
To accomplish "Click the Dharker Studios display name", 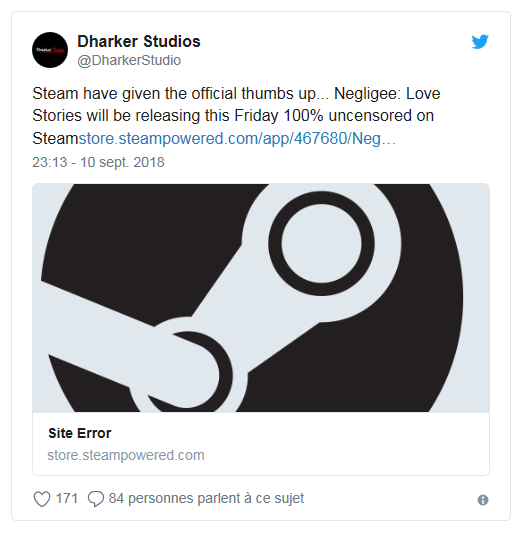I will click(x=139, y=41).
